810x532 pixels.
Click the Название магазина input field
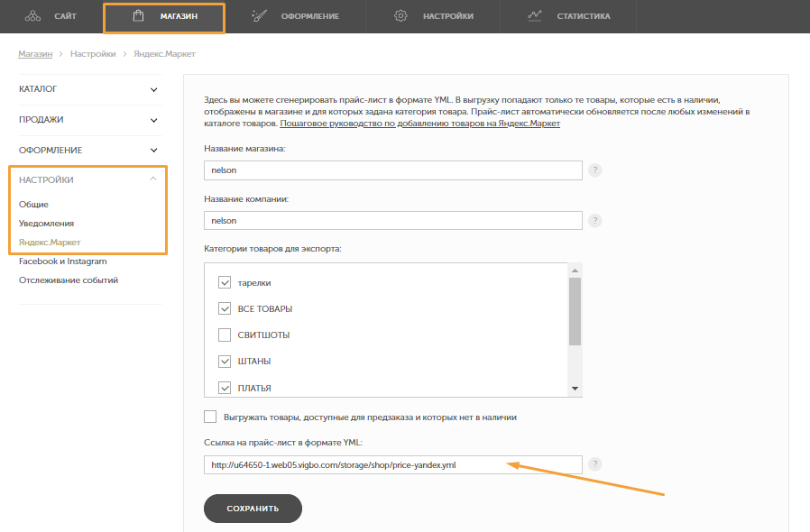393,170
